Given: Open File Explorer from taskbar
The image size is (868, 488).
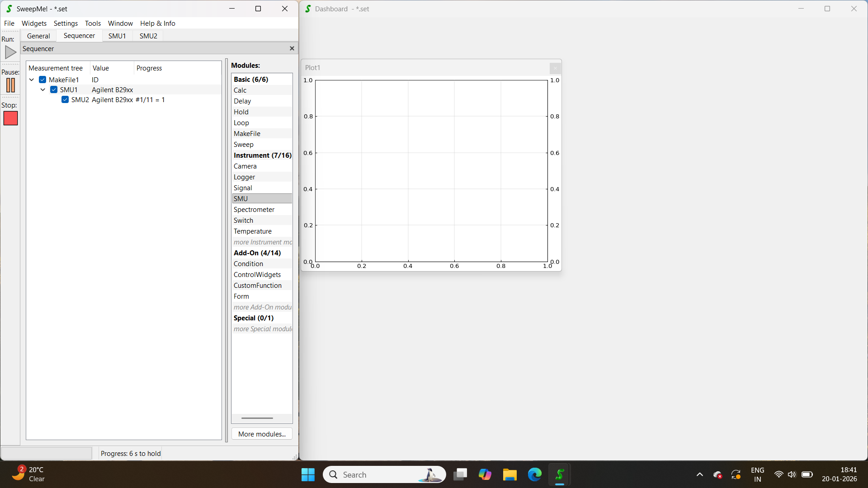Looking at the screenshot, I should (x=509, y=474).
